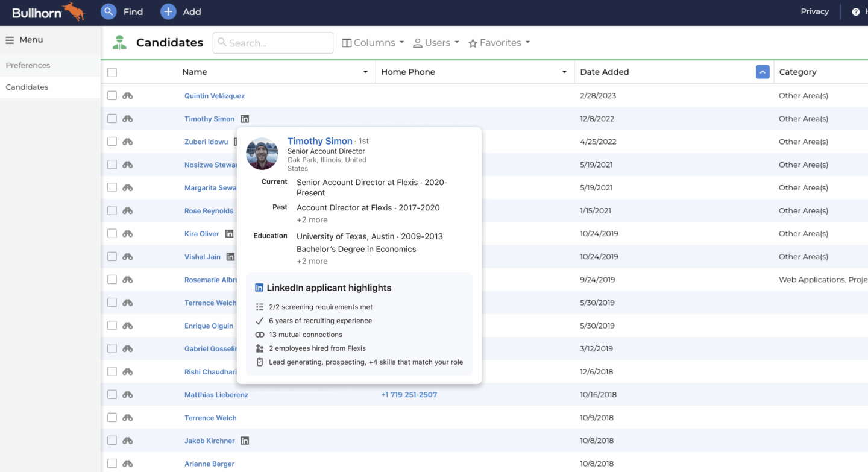The width and height of the screenshot is (868, 472).
Task: Open Arianne Berger candidate record
Action: 209,464
